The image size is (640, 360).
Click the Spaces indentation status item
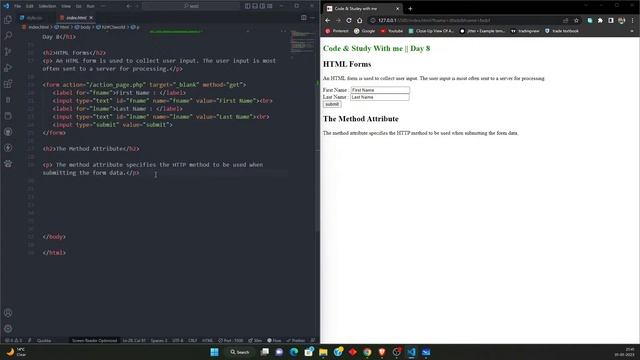159,340
